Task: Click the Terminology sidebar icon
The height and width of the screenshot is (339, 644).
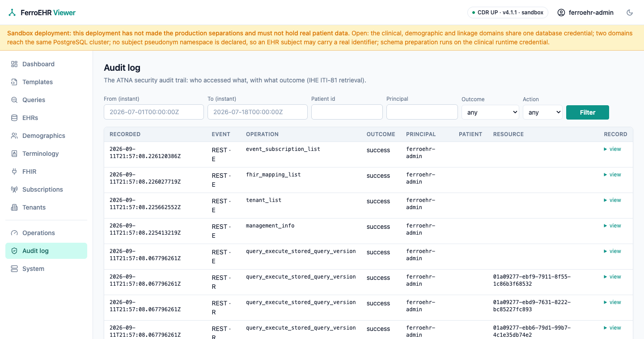Action: (14, 154)
